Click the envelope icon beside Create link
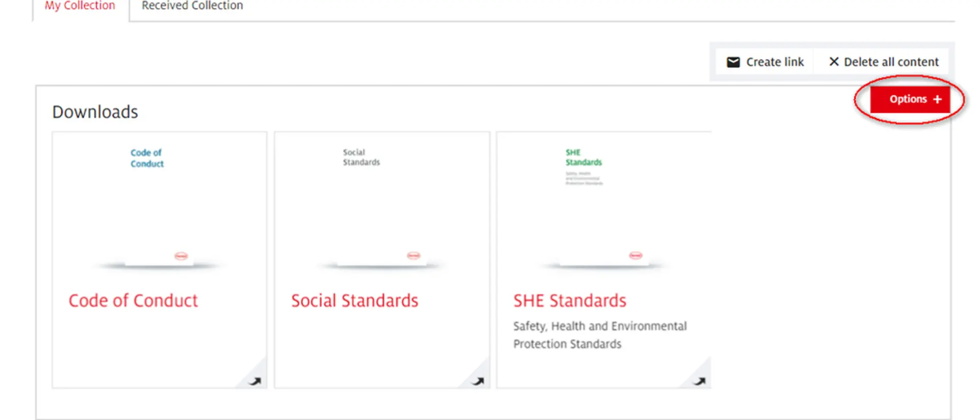980x420 pixels. 733,62
